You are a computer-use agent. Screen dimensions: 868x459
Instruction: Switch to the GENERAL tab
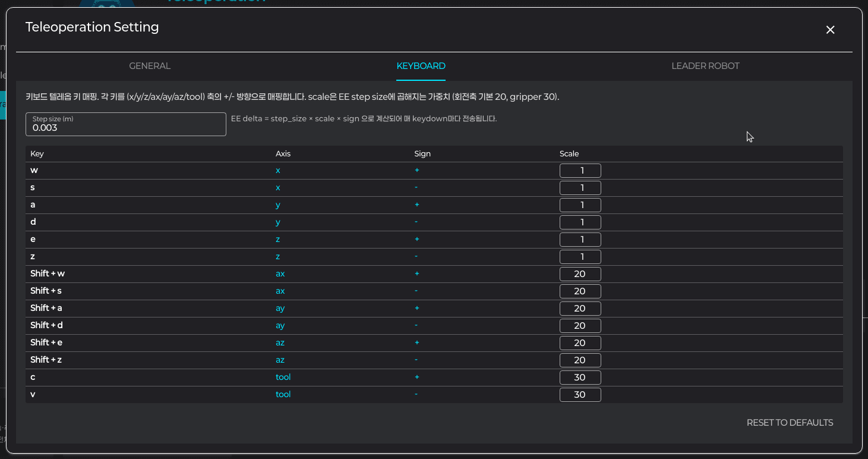(x=150, y=66)
